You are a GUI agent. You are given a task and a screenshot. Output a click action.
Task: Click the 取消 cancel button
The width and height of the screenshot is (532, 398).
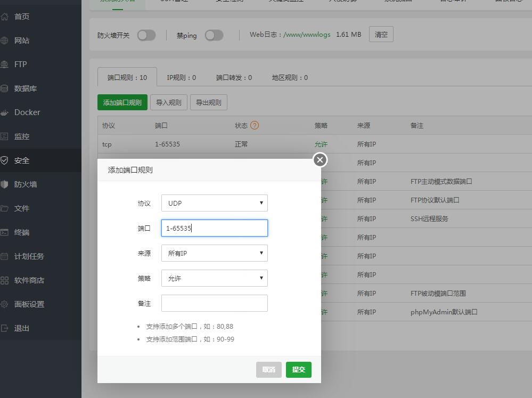(x=269, y=369)
